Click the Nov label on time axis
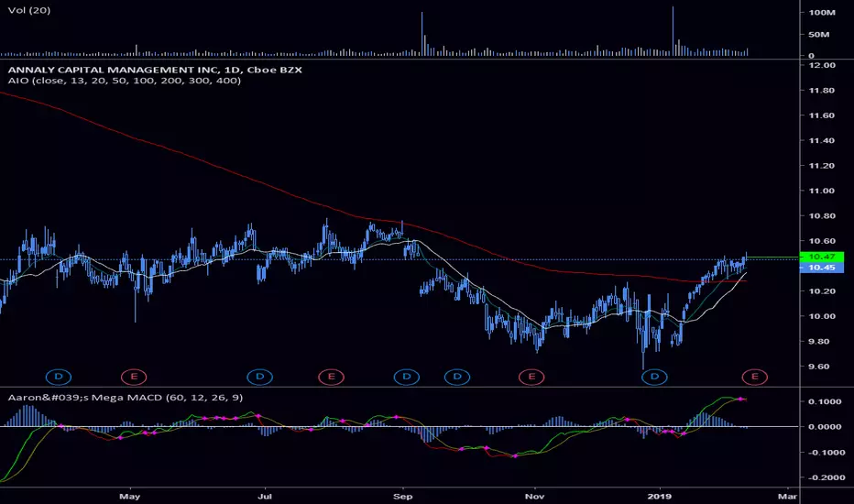 535,497
